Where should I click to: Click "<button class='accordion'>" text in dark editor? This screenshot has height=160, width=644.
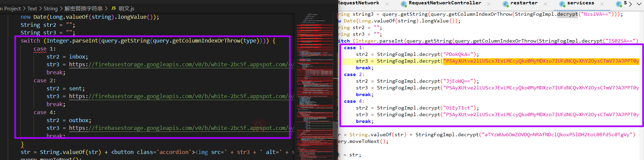click(153, 152)
